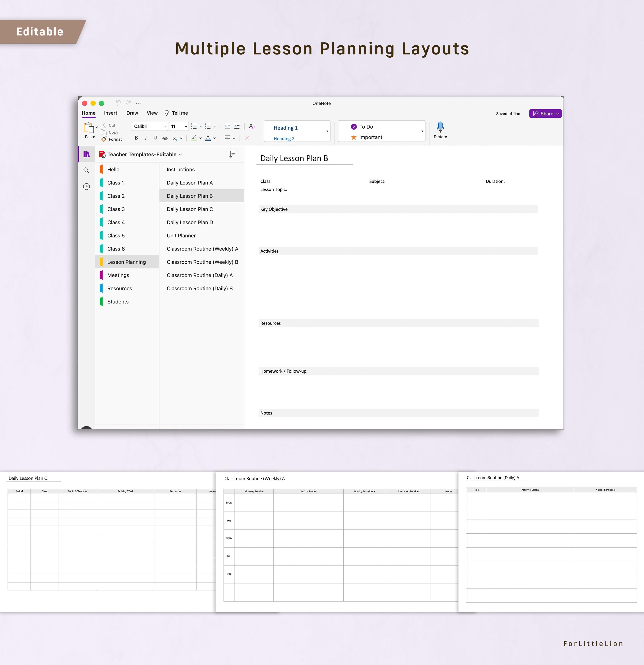Click the Cut scissors icon
The image size is (644, 665).
pyautogui.click(x=104, y=125)
